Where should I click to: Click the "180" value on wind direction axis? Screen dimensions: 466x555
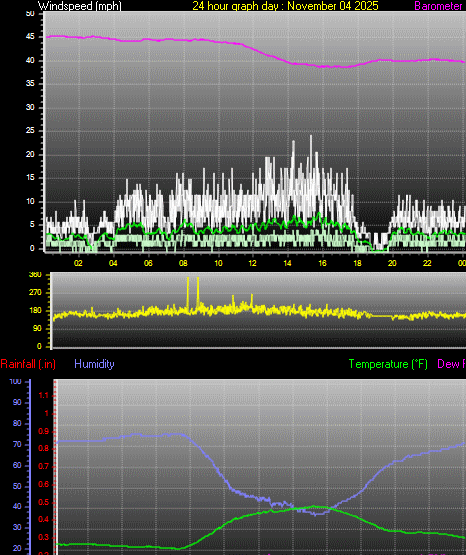point(35,311)
